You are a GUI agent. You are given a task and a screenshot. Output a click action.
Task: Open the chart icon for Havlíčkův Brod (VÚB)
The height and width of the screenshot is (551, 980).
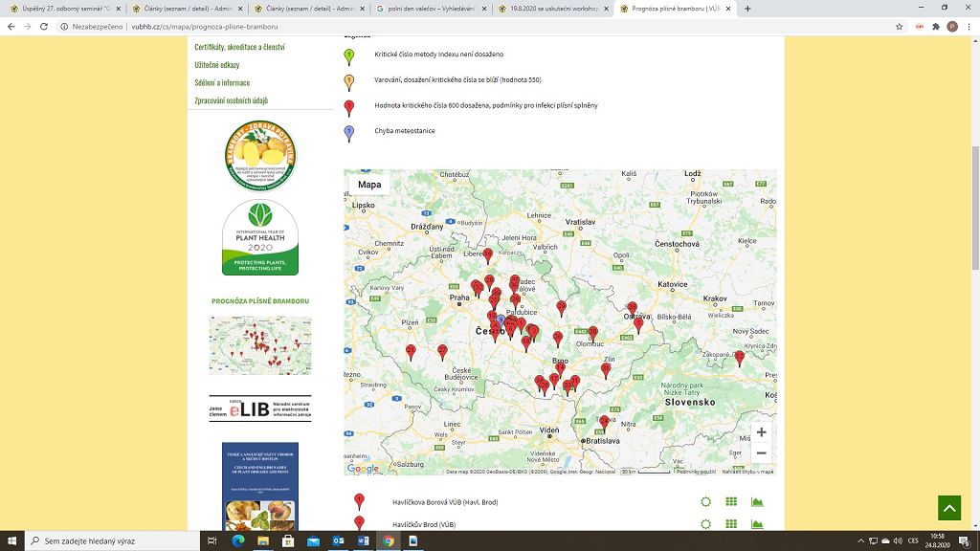tap(757, 524)
